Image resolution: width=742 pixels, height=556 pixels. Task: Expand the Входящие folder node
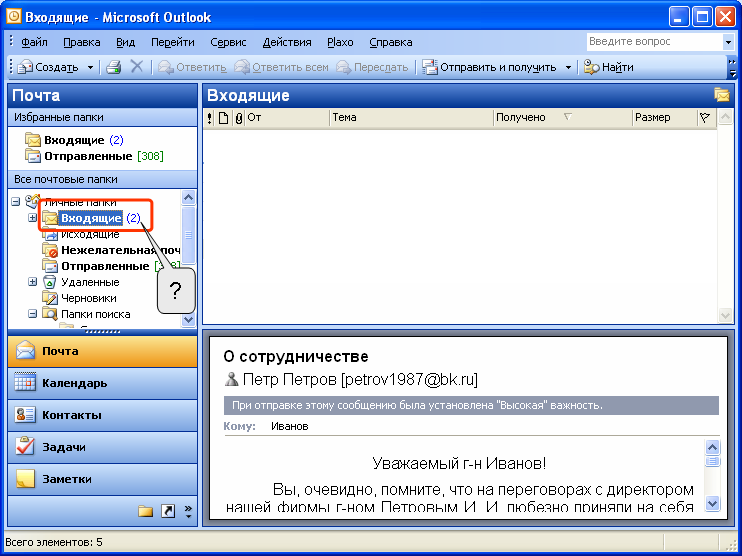pyautogui.click(x=32, y=218)
